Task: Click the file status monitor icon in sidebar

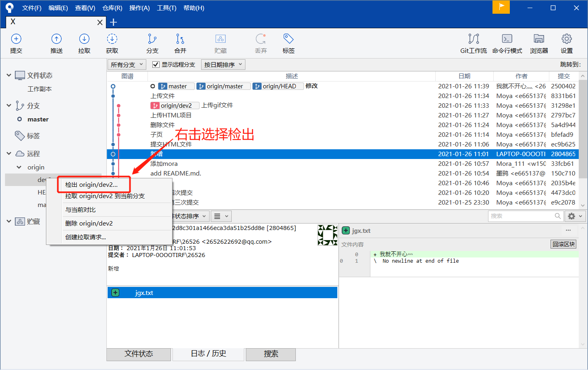Action: coord(20,75)
